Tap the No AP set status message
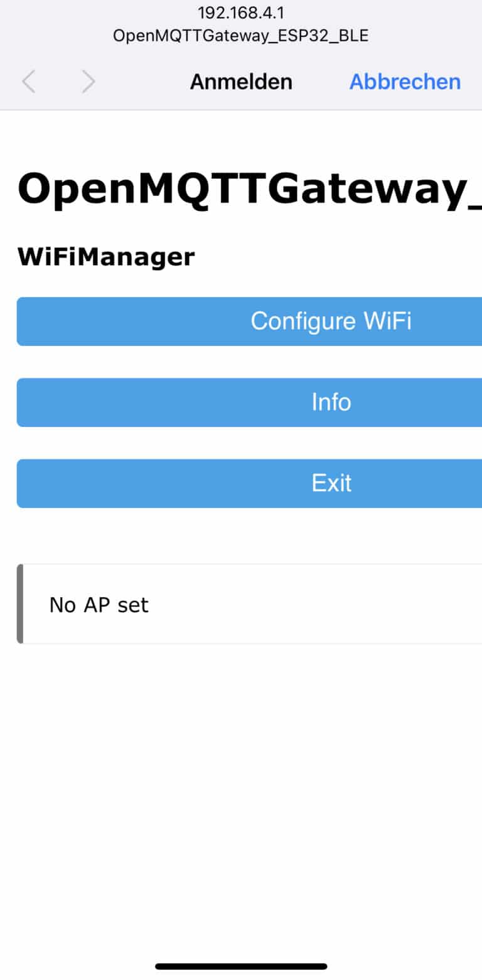Image resolution: width=482 pixels, height=980 pixels. pyautogui.click(x=99, y=604)
